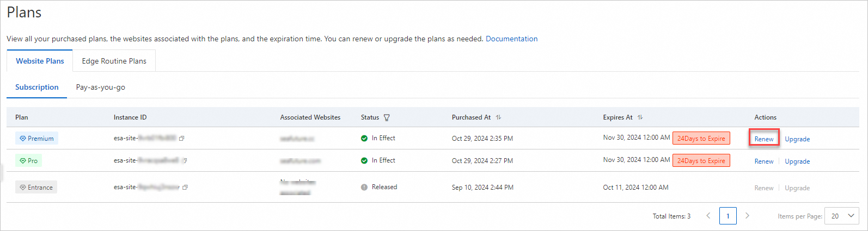This screenshot has width=868, height=231.
Task: Open the Status column filter
Action: (387, 117)
